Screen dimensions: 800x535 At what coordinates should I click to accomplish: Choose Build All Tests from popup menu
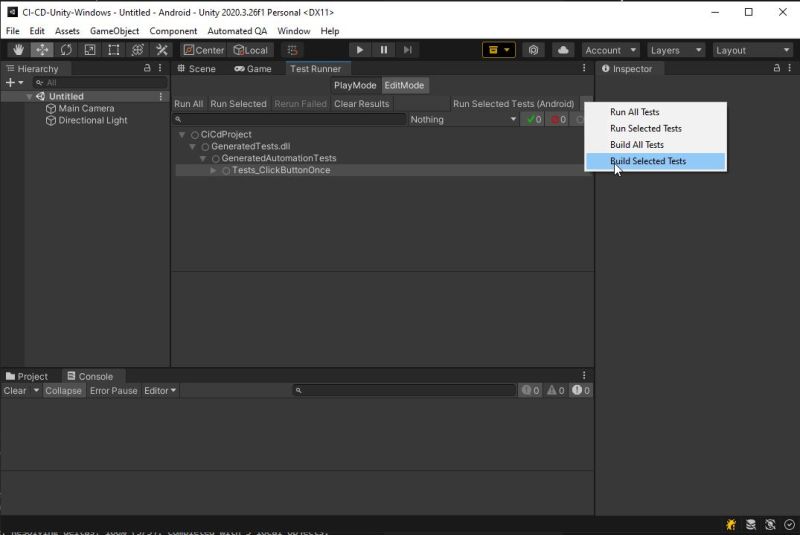(655, 145)
